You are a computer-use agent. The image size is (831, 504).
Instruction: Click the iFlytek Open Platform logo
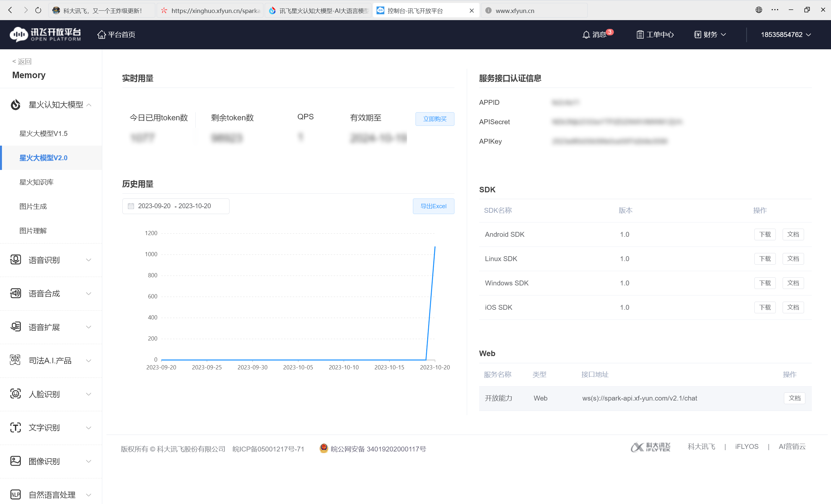click(45, 34)
